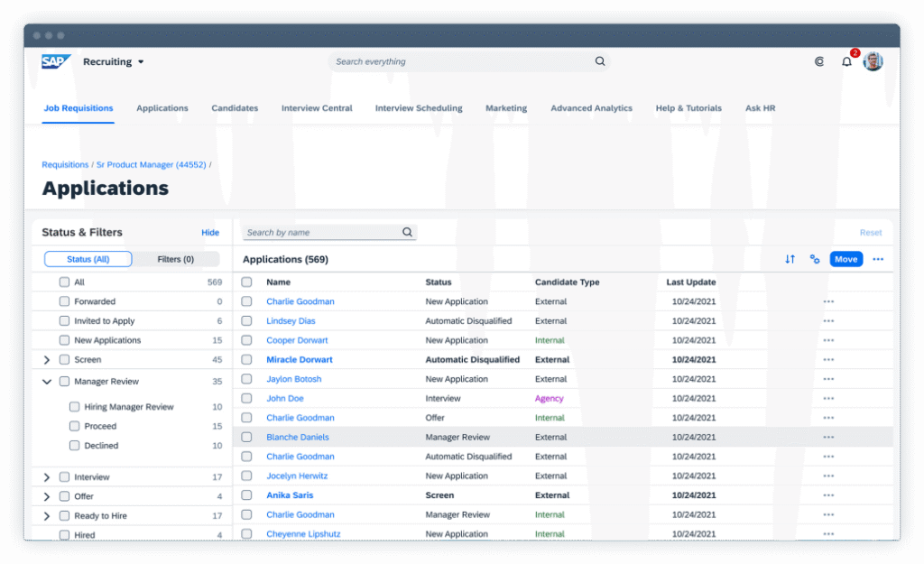Open the notifications bell
Image resolution: width=924 pixels, height=564 pixels.
pos(846,62)
